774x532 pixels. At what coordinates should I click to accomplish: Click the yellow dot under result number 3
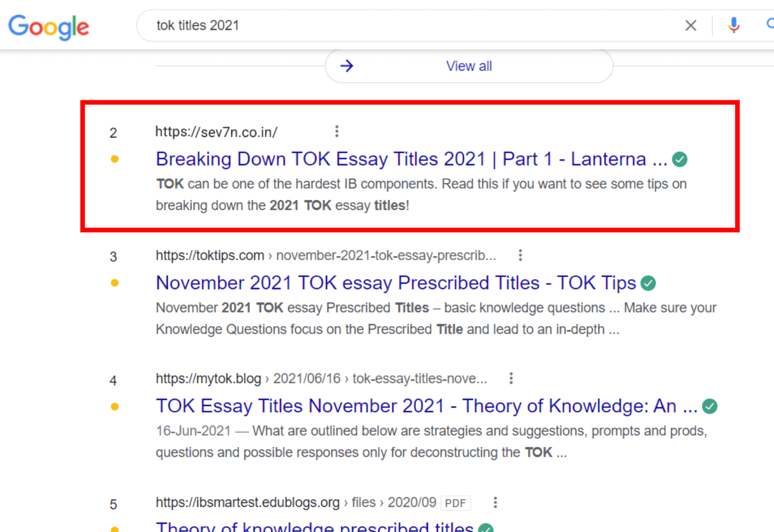115,283
